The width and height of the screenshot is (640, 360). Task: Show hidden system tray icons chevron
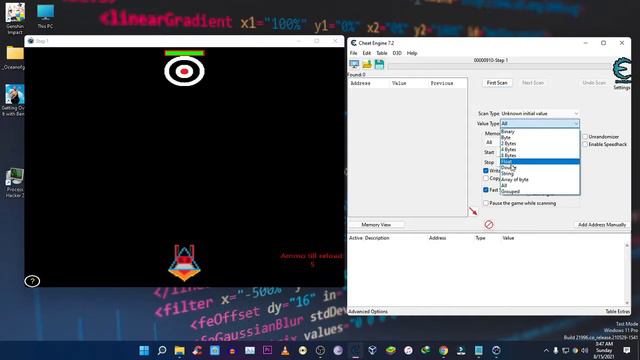(546, 351)
